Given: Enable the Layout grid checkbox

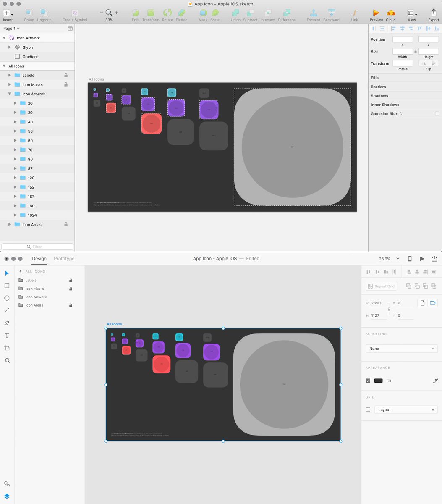Looking at the screenshot, I should tap(368, 409).
